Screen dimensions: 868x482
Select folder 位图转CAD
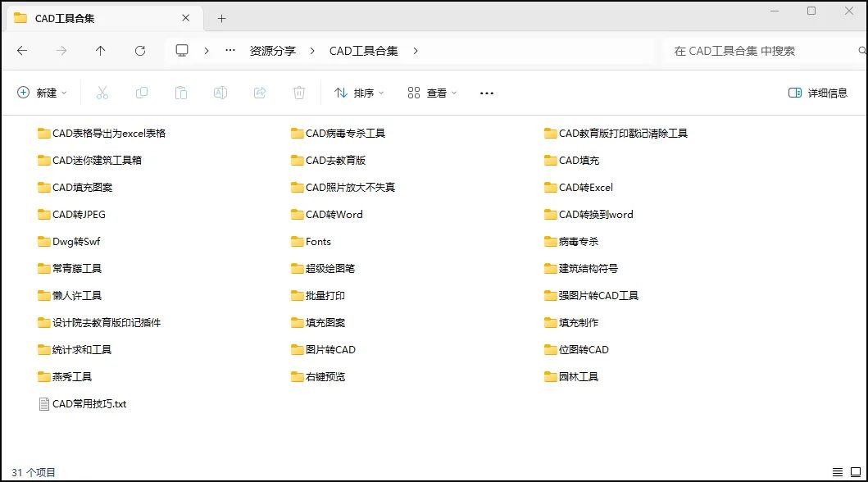pos(577,350)
